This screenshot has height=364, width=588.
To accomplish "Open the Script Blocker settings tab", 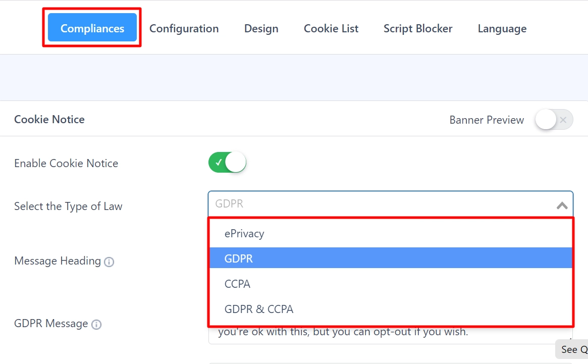I will (x=418, y=28).
